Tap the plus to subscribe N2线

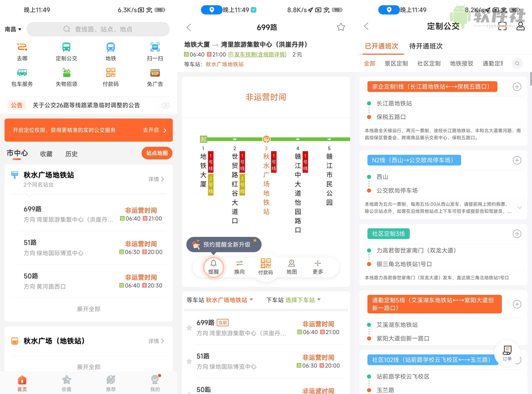pos(517,160)
